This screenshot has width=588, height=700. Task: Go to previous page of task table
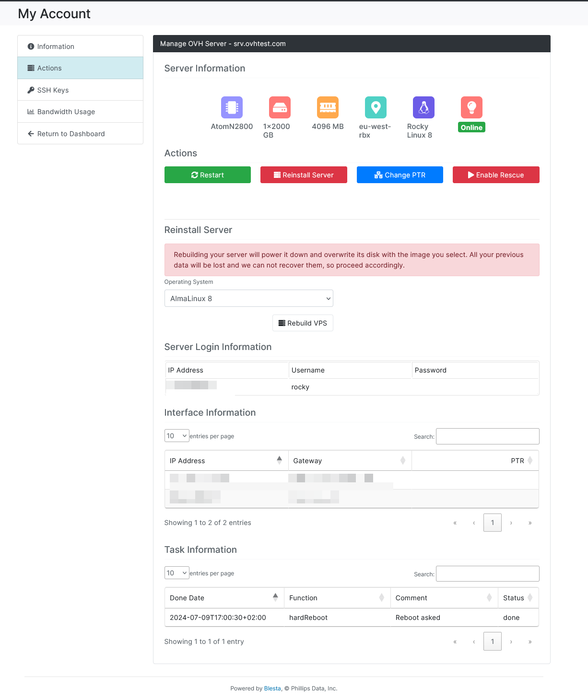coord(474,642)
